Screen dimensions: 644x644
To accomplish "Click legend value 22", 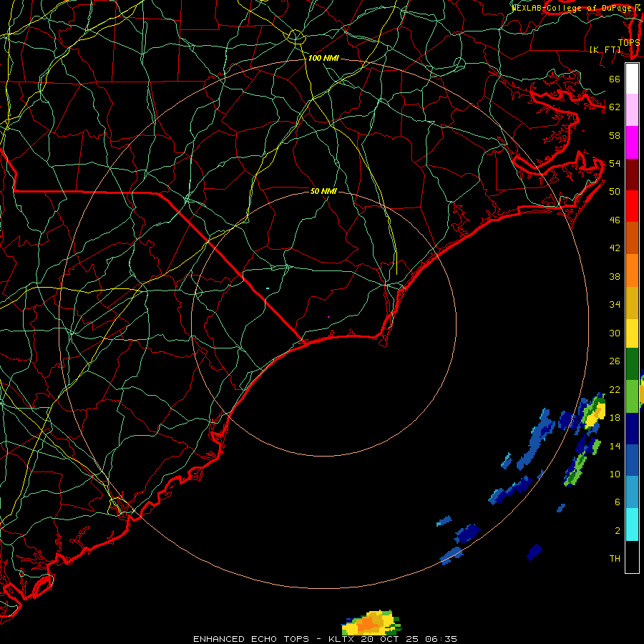I will point(615,390).
